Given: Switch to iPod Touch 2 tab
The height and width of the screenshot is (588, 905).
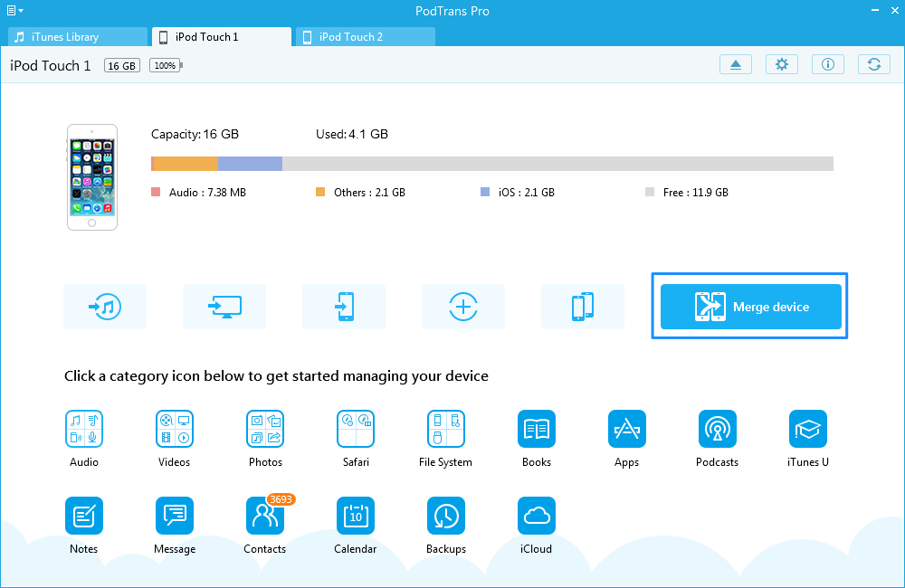Looking at the screenshot, I should [x=367, y=37].
